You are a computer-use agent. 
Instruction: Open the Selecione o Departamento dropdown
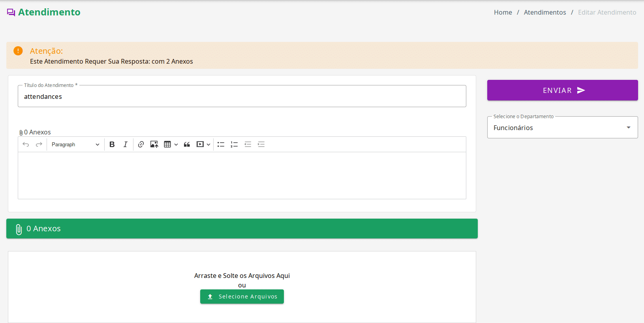(x=562, y=128)
